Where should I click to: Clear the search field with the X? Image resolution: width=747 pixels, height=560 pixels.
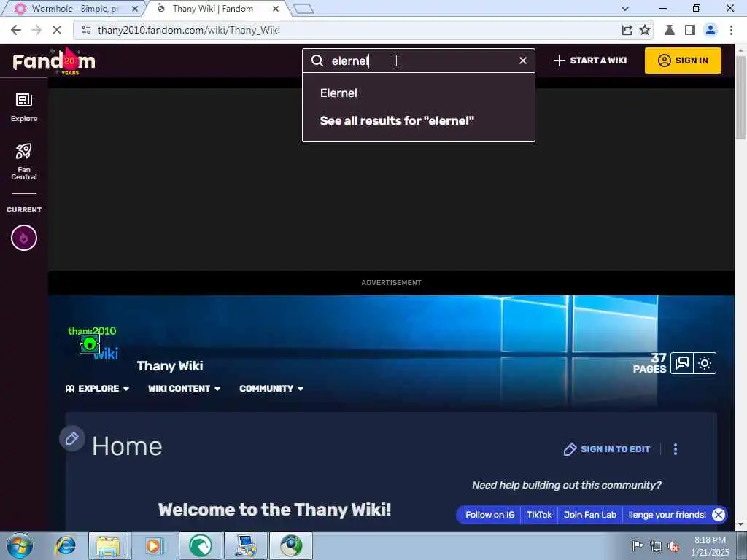pos(522,61)
